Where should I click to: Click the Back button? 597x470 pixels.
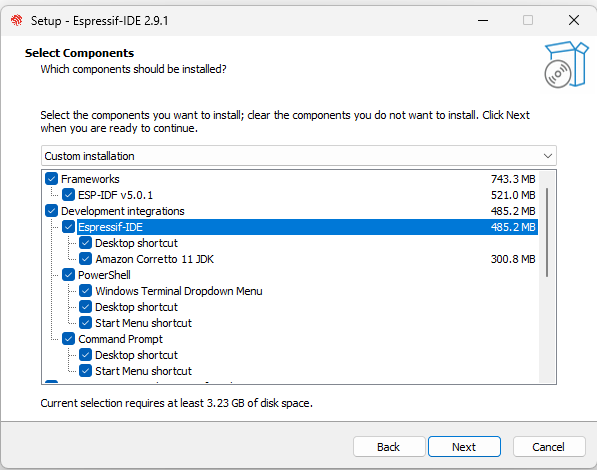tap(389, 446)
